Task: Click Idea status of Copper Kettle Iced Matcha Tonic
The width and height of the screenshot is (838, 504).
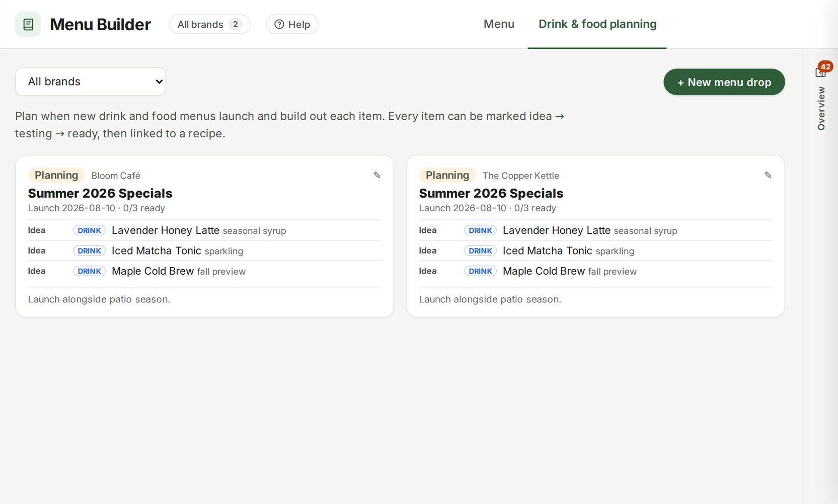Action: point(428,250)
